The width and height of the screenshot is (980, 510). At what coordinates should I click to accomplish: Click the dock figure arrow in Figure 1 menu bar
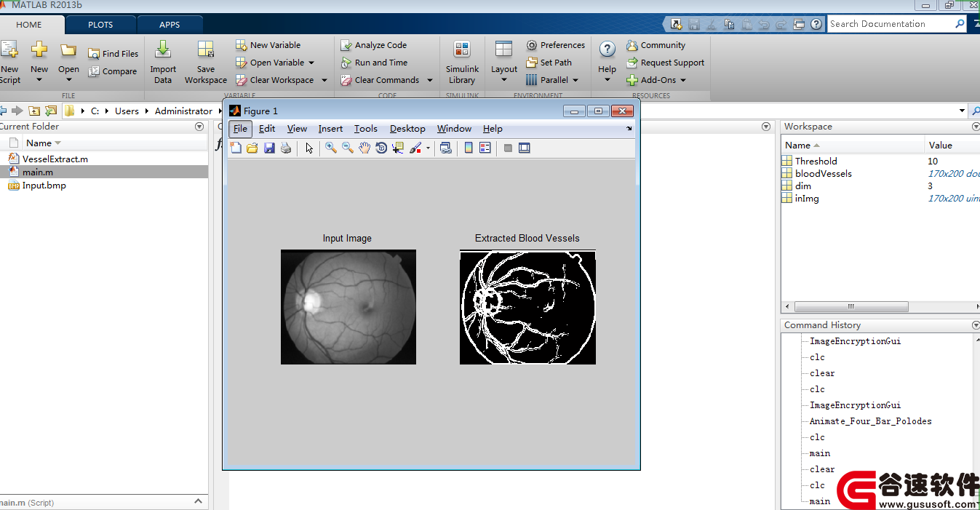coord(629,128)
